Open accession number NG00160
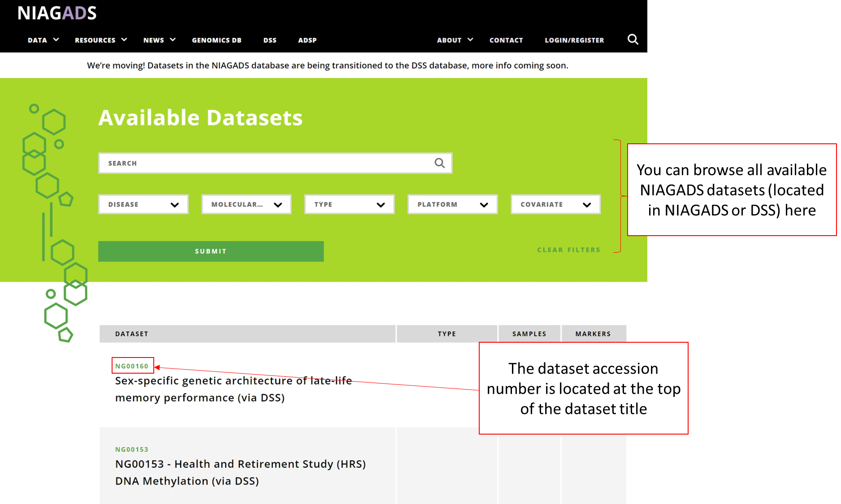Image resolution: width=841 pixels, height=504 pixels. click(132, 366)
